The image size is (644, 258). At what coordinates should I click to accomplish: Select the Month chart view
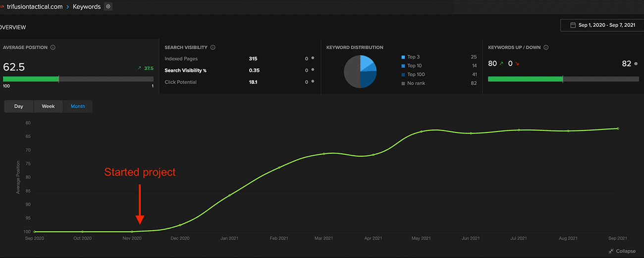click(x=78, y=107)
